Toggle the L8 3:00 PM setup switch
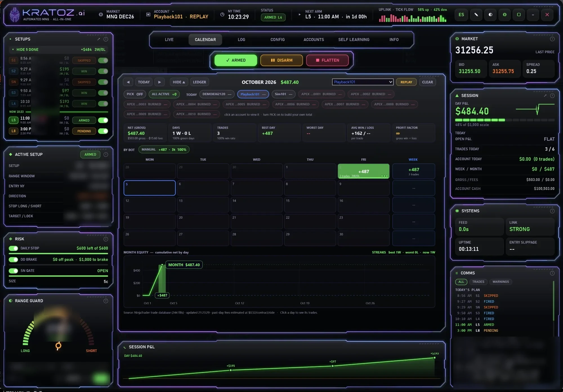Image resolution: width=563 pixels, height=392 pixels. pos(103,131)
